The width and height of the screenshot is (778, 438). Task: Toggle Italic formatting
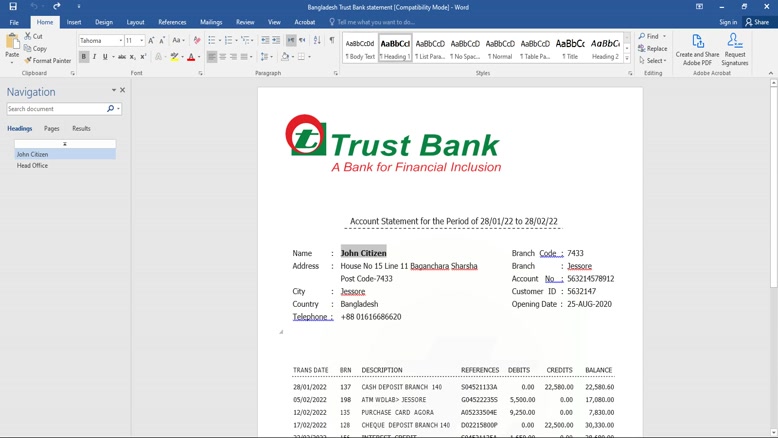[95, 57]
